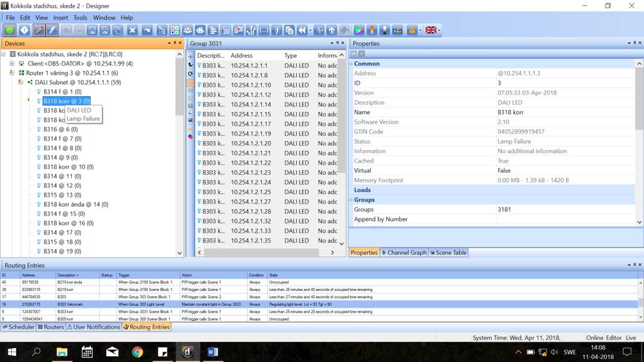Screen dimensions: 644x362
Task: Open the View menu
Action: click(42, 18)
